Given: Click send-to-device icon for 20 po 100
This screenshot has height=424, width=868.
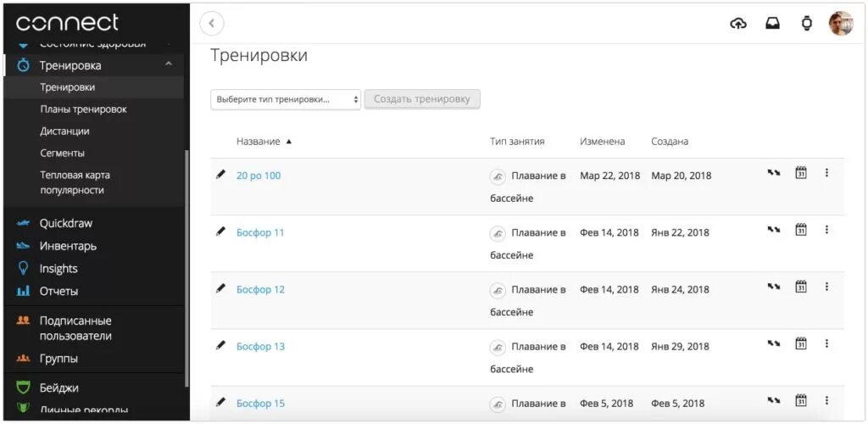Looking at the screenshot, I should 773,173.
